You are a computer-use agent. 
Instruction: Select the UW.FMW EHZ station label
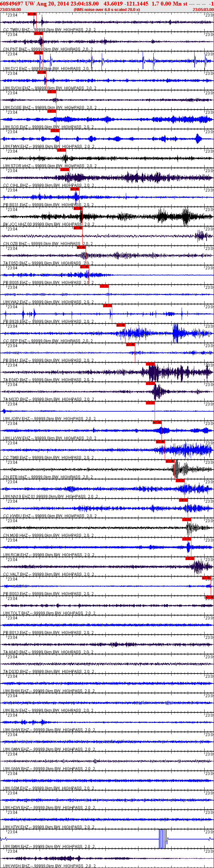[49, 147]
